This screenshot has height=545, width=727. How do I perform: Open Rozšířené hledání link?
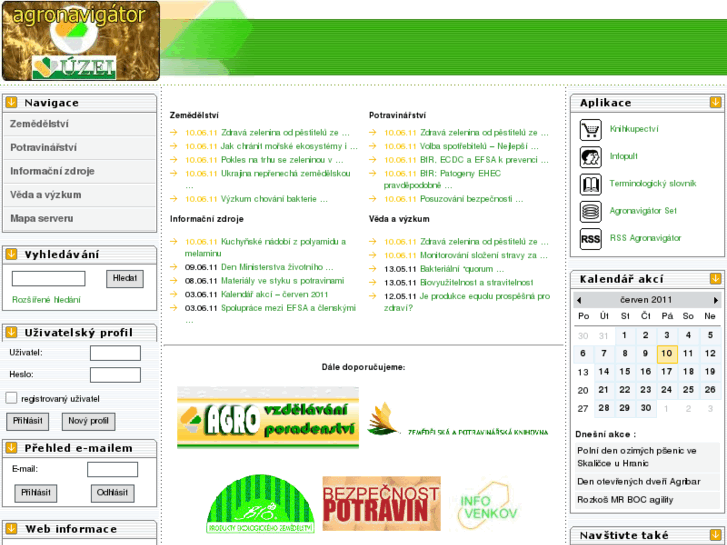46,300
